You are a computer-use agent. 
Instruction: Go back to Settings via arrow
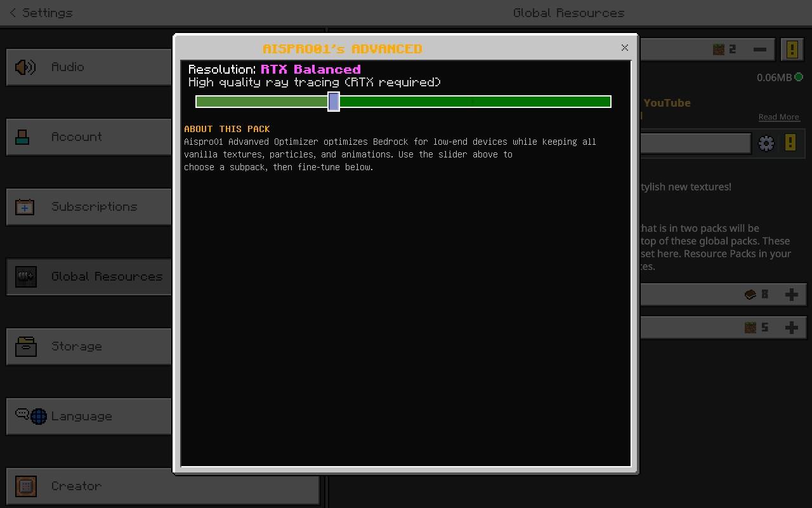[13, 13]
